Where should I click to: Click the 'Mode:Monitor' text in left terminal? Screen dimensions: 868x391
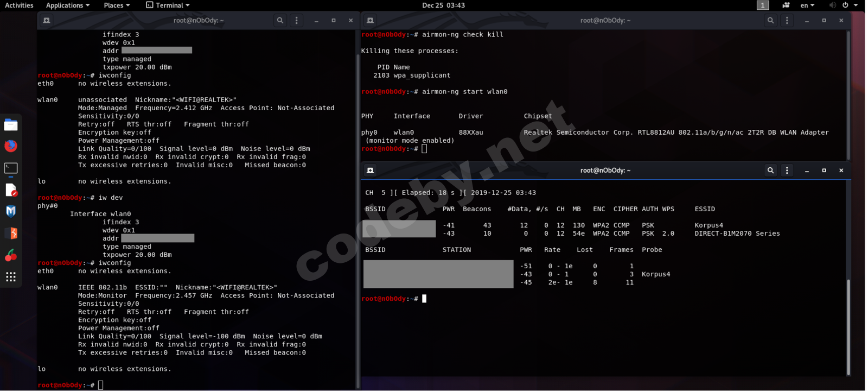click(103, 295)
